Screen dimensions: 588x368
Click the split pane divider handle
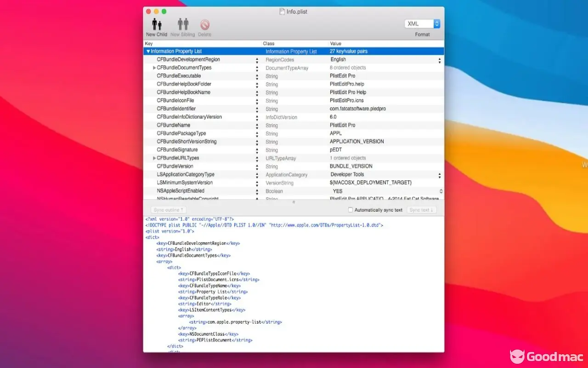point(294,202)
